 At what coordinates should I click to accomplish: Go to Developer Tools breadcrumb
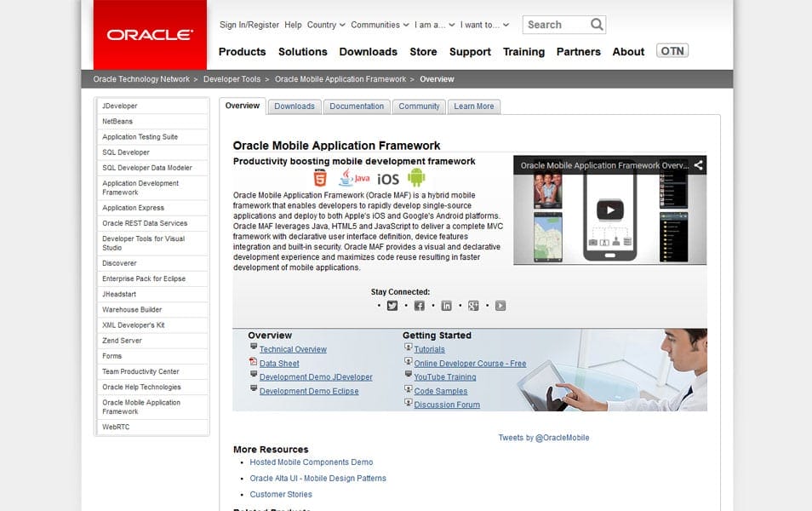coord(232,79)
